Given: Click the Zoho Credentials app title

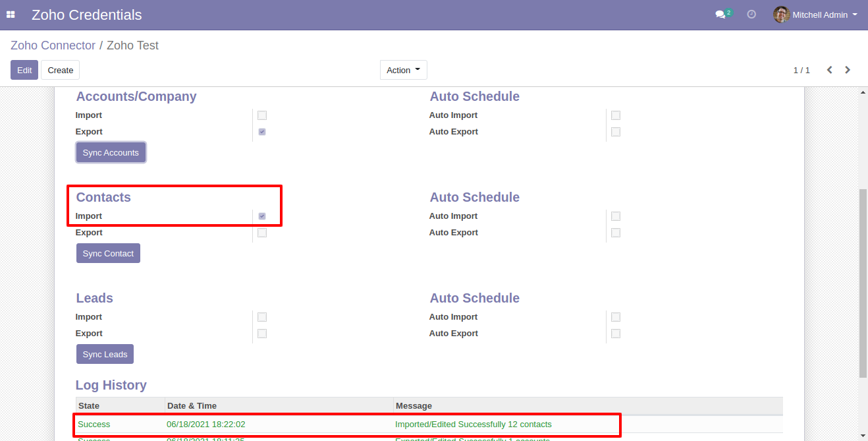Looking at the screenshot, I should [x=87, y=15].
